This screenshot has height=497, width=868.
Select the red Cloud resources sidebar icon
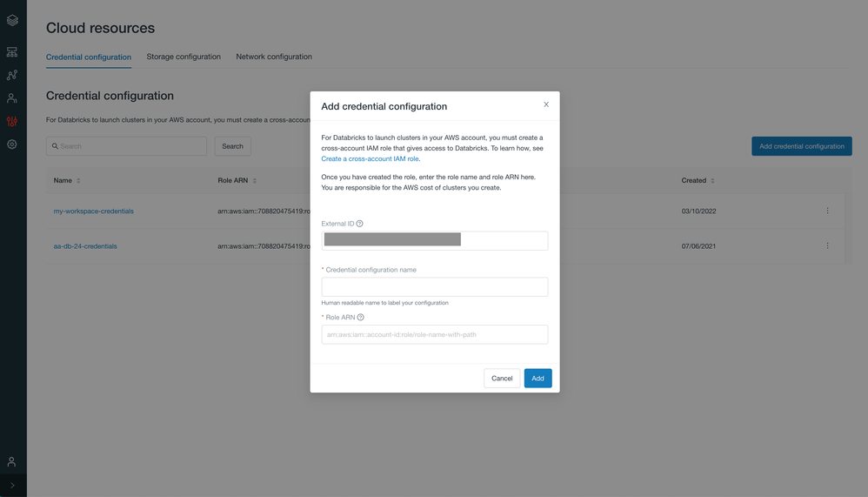point(12,122)
